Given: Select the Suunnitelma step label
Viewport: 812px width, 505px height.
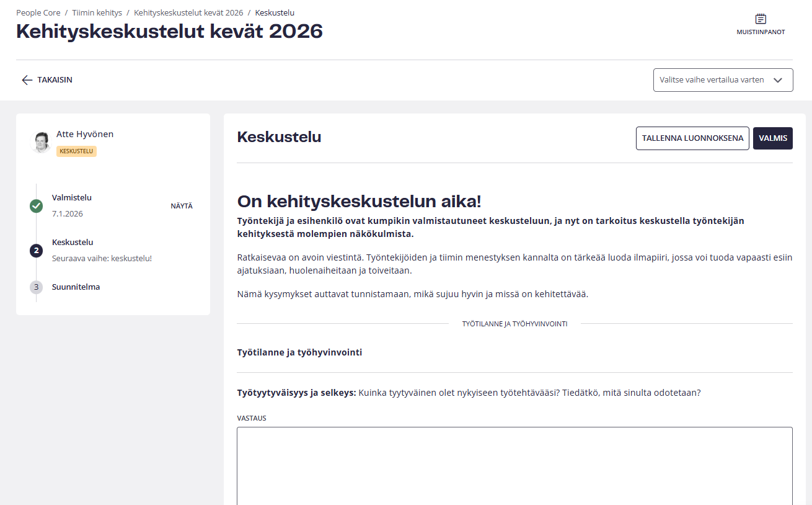Looking at the screenshot, I should (x=76, y=287).
